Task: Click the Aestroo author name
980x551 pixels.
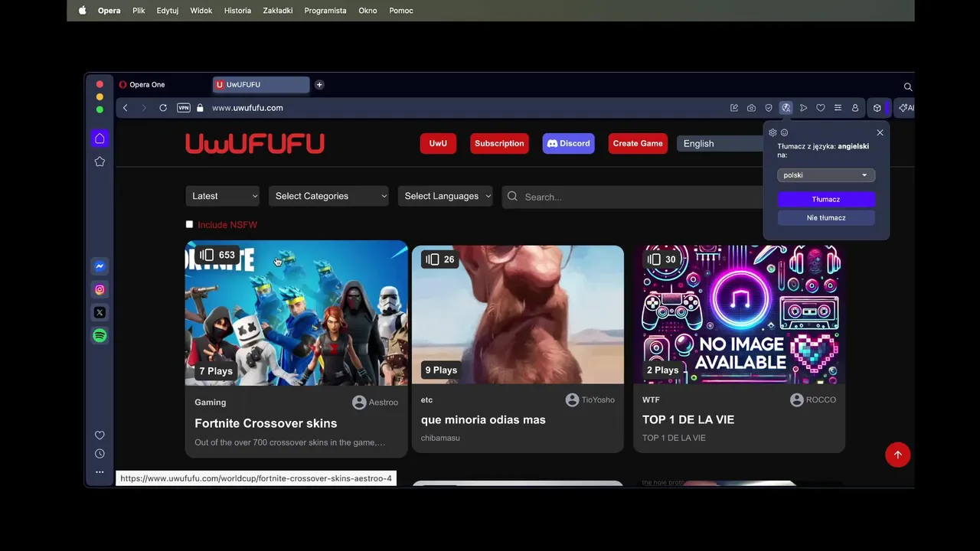Action: [x=384, y=403]
